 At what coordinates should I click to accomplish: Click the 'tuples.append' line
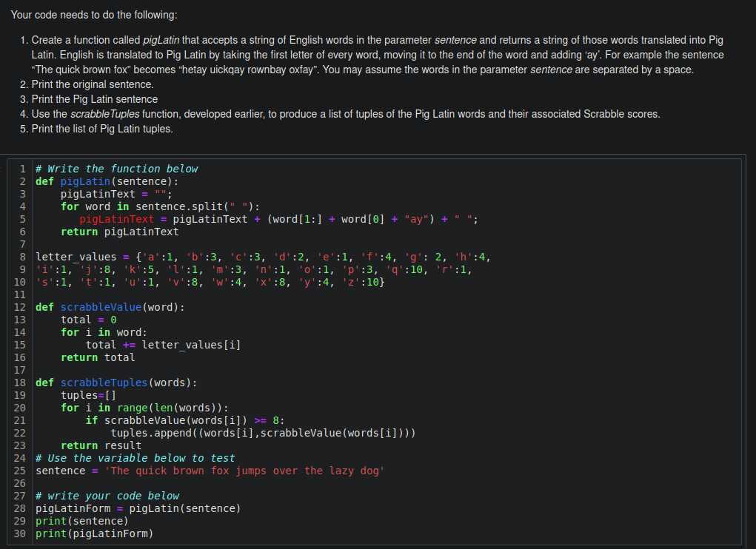(x=264, y=433)
